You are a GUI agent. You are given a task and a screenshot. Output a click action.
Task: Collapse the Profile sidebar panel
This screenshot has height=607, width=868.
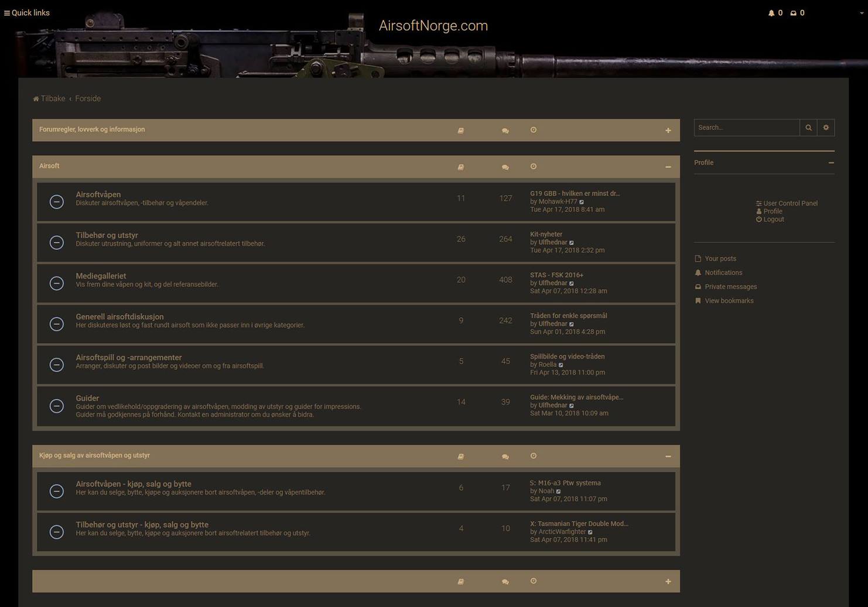click(x=831, y=163)
